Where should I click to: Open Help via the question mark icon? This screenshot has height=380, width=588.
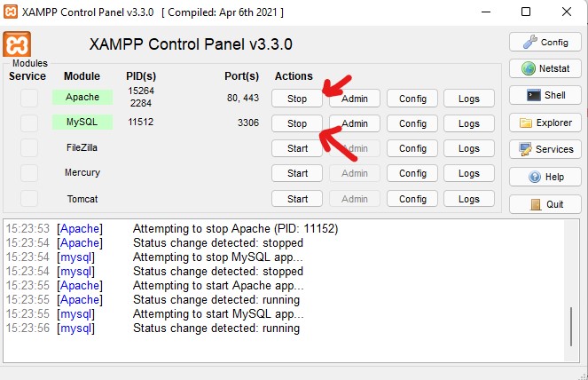pos(545,177)
